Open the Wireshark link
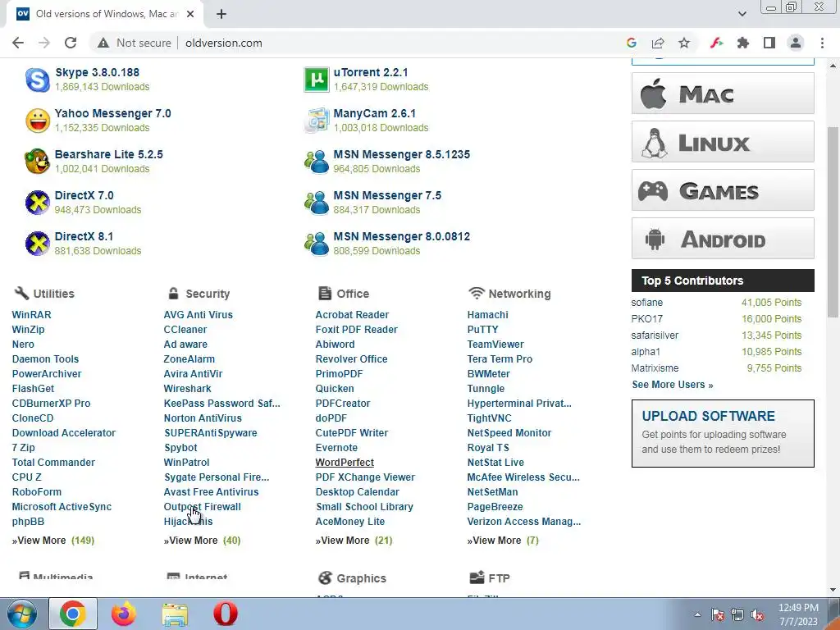 coord(188,388)
